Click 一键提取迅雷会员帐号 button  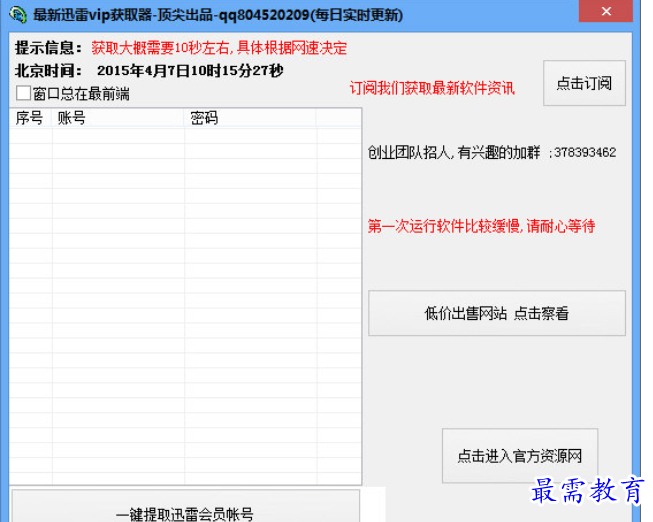point(185,507)
